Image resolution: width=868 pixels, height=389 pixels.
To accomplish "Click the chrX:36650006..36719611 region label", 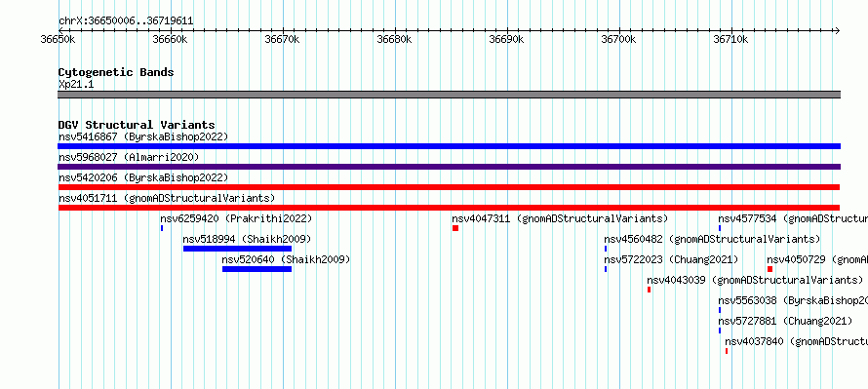I will tap(126, 21).
